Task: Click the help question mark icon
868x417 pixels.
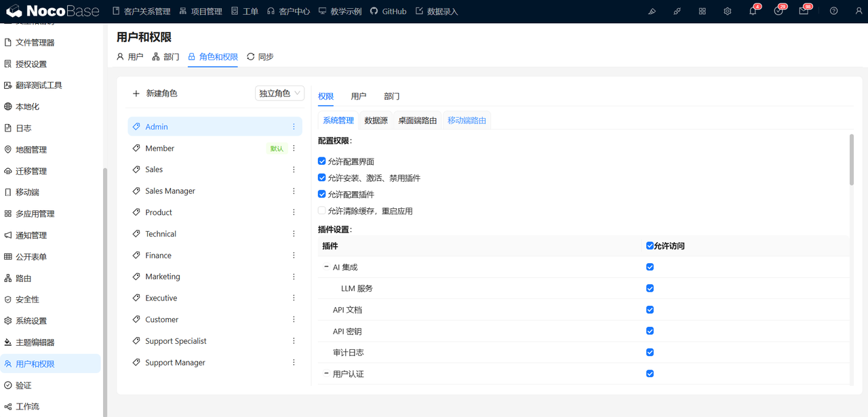Action: [833, 11]
